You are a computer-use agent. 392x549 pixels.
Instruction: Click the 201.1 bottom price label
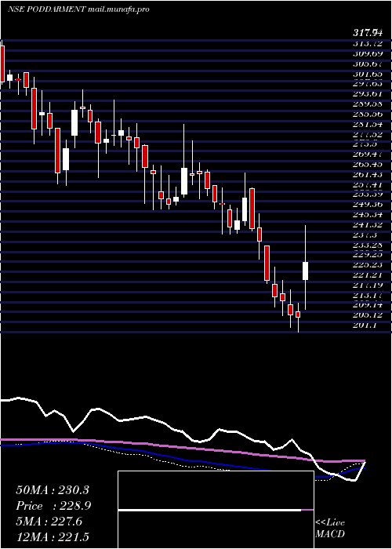pyautogui.click(x=365, y=325)
